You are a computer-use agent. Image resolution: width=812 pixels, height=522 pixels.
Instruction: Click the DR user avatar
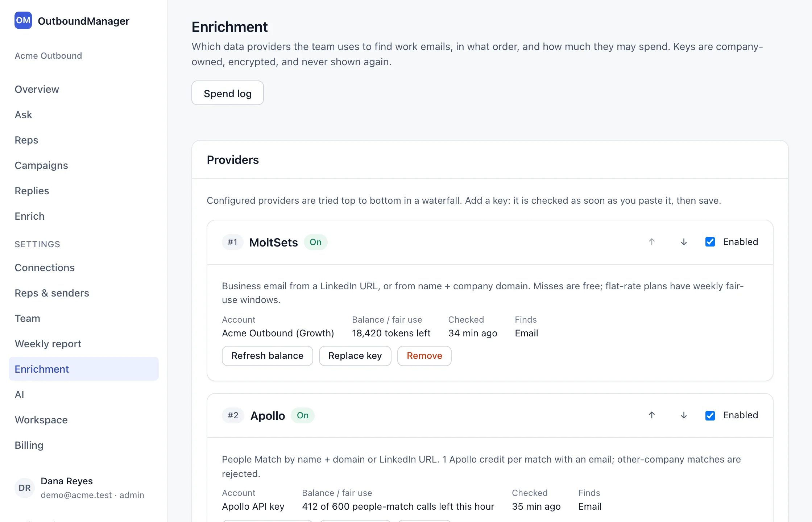25,488
